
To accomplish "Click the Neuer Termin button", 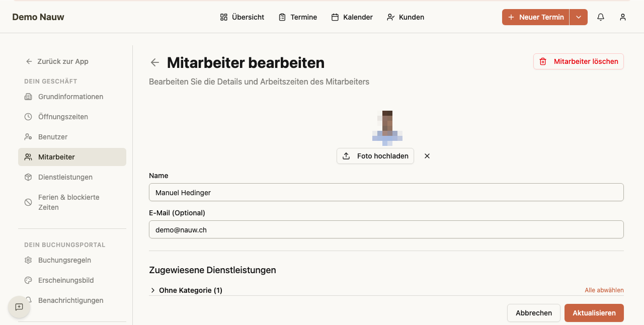I will tap(536, 17).
